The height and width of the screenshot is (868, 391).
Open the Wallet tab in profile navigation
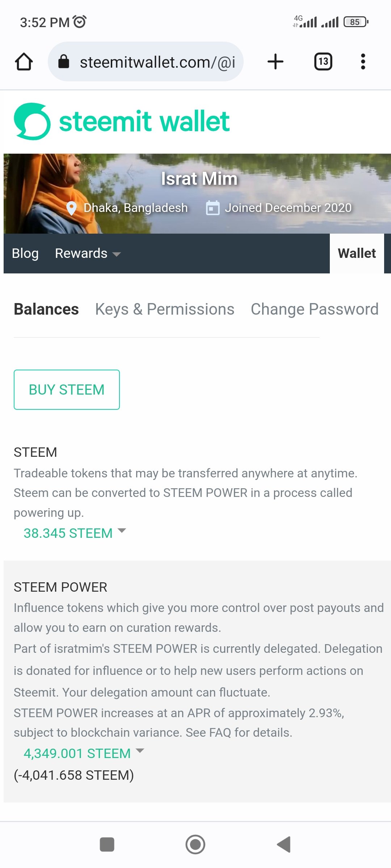(x=357, y=254)
